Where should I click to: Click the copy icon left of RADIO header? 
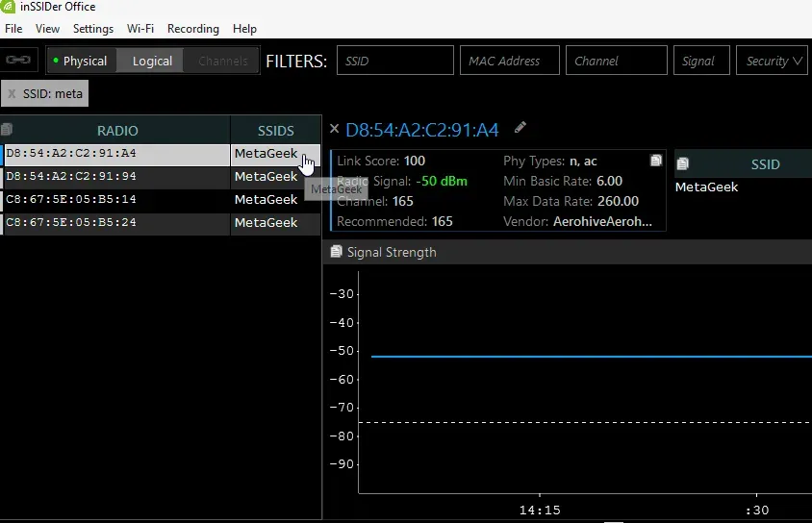(x=6, y=130)
